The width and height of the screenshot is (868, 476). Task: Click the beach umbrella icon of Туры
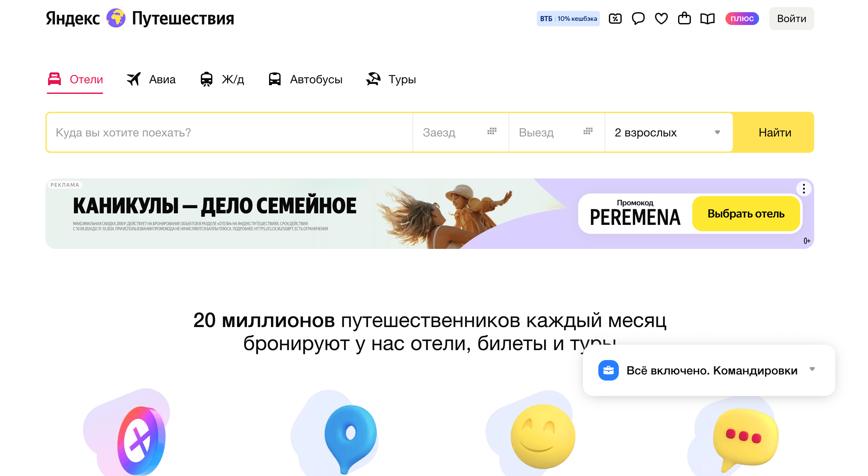pos(373,79)
